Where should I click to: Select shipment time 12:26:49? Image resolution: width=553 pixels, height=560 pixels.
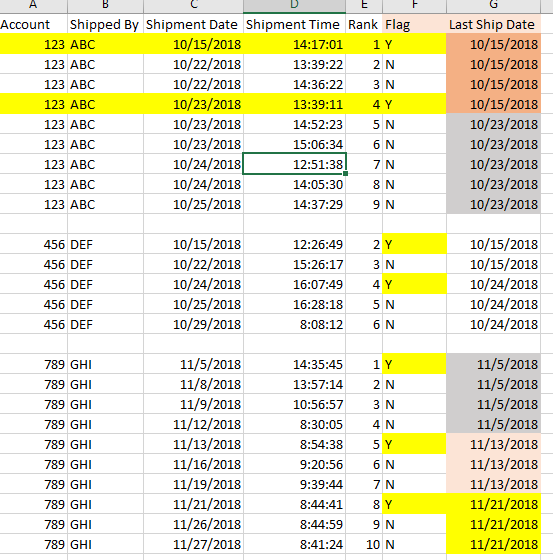pyautogui.click(x=294, y=244)
